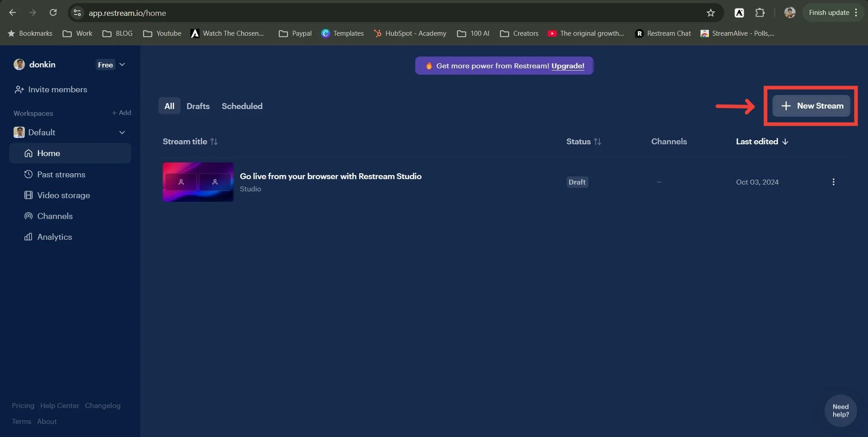This screenshot has height=437, width=868.
Task: Click the Draft status badge
Action: 577,182
